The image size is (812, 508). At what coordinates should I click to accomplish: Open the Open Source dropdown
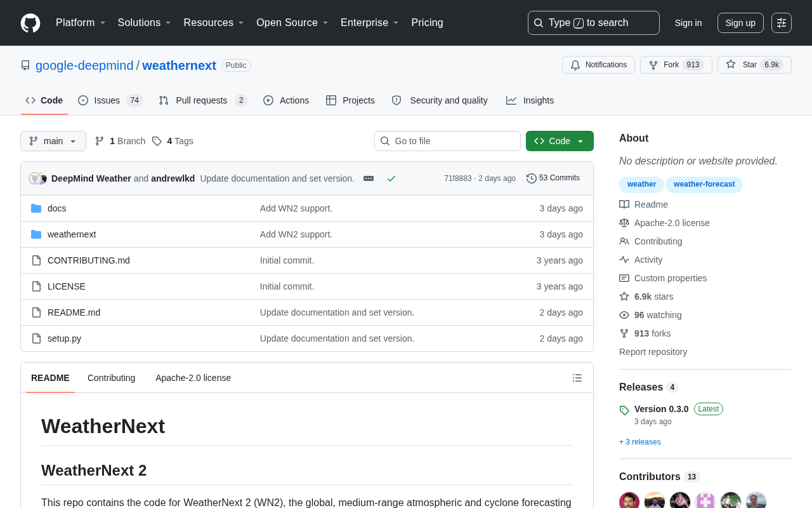[292, 23]
